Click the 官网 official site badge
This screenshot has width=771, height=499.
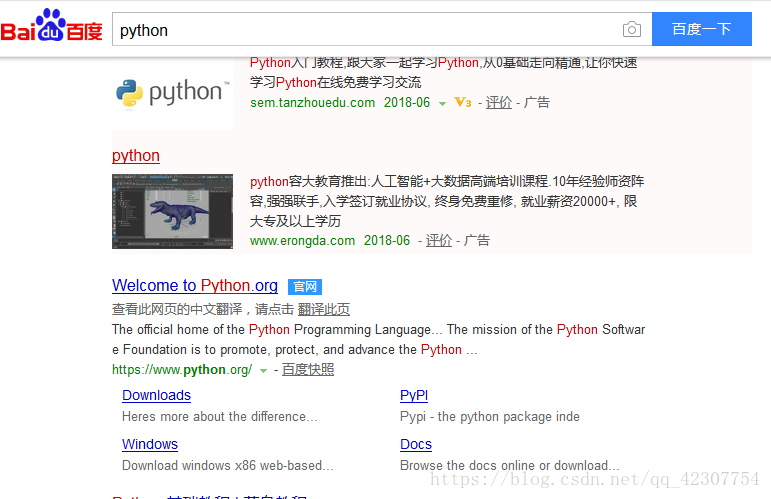pyautogui.click(x=305, y=287)
